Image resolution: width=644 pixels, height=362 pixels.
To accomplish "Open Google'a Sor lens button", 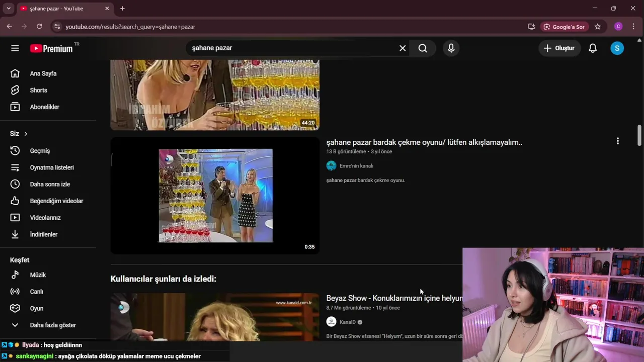I will tap(563, 27).
